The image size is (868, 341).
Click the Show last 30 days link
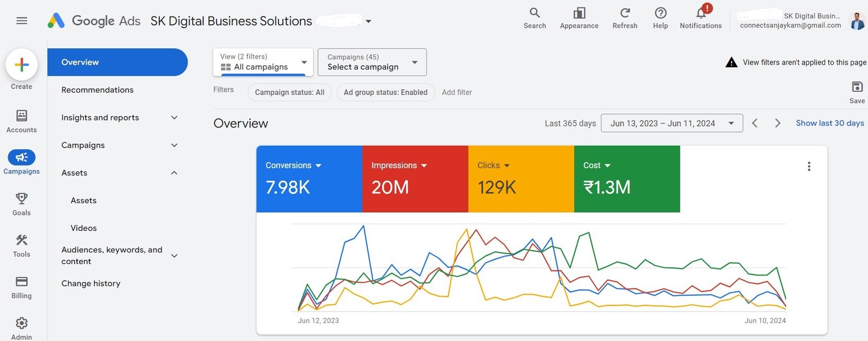pos(829,123)
